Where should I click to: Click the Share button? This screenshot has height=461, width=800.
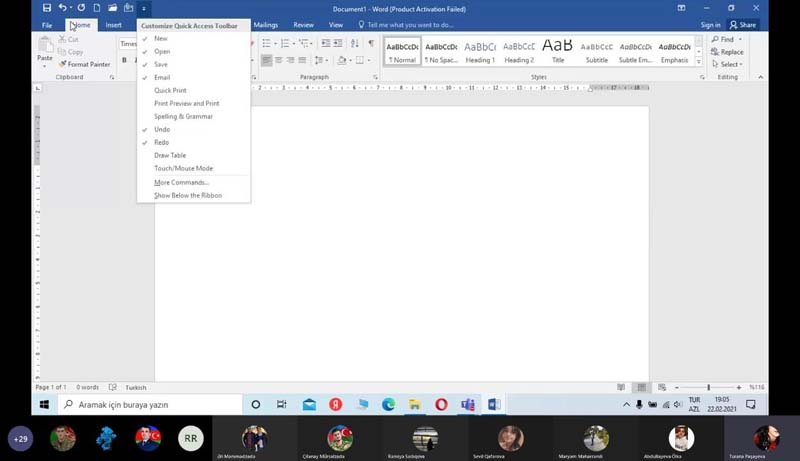tap(742, 25)
